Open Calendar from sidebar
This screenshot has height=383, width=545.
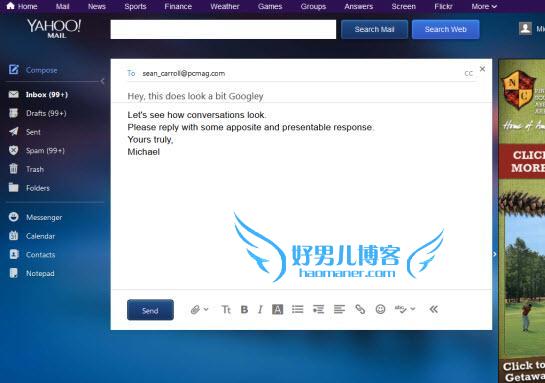[40, 236]
